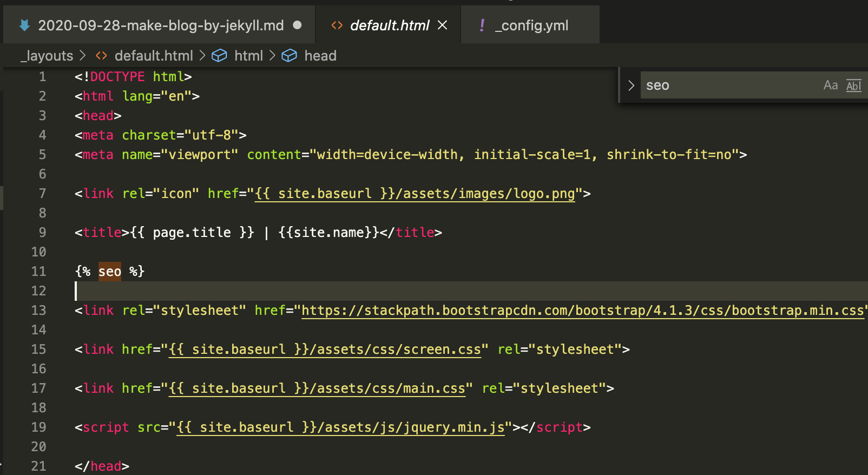Click shrink-to-fit=no on line 5
Image resolution: width=868 pixels, height=475 pixels.
point(669,155)
